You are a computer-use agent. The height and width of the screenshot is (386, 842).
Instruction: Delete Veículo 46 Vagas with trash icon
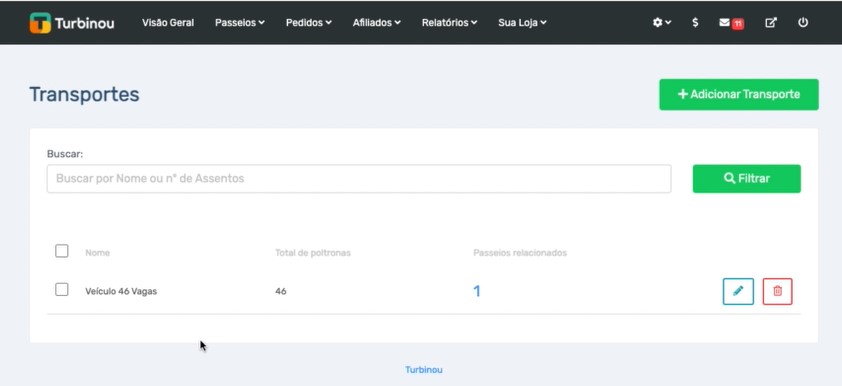pyautogui.click(x=777, y=292)
